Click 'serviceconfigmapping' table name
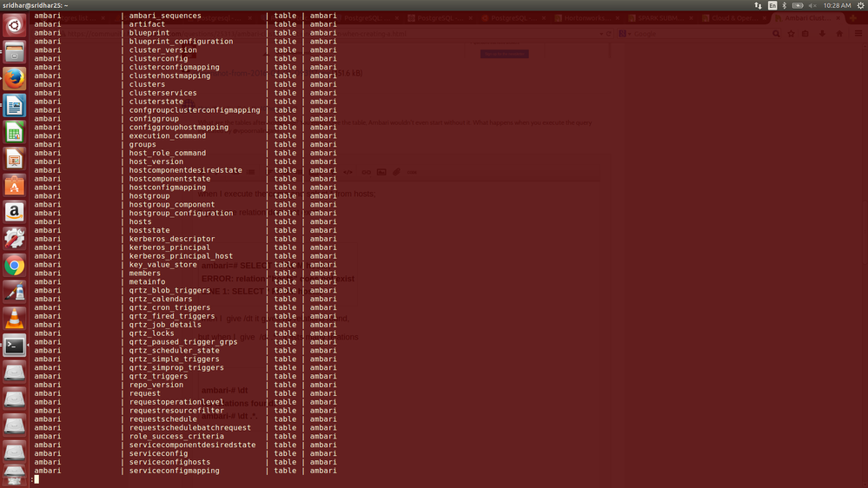Screen dimensions: 868x488 (175, 471)
